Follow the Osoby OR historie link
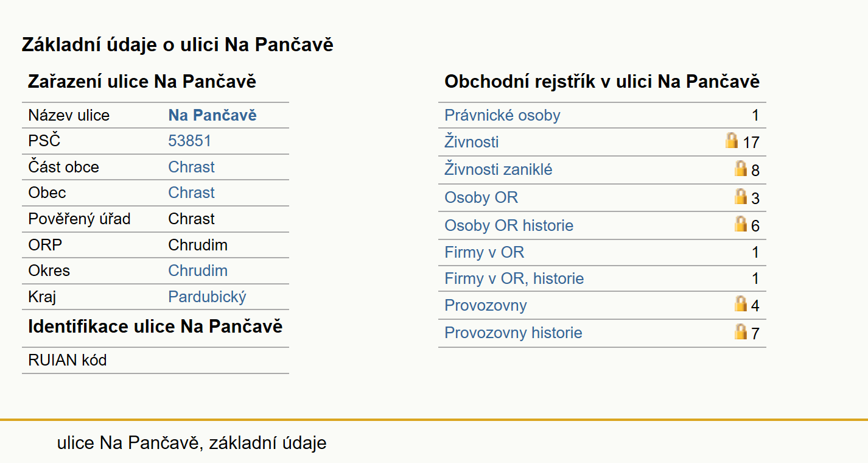This screenshot has width=868, height=463. pos(509,225)
